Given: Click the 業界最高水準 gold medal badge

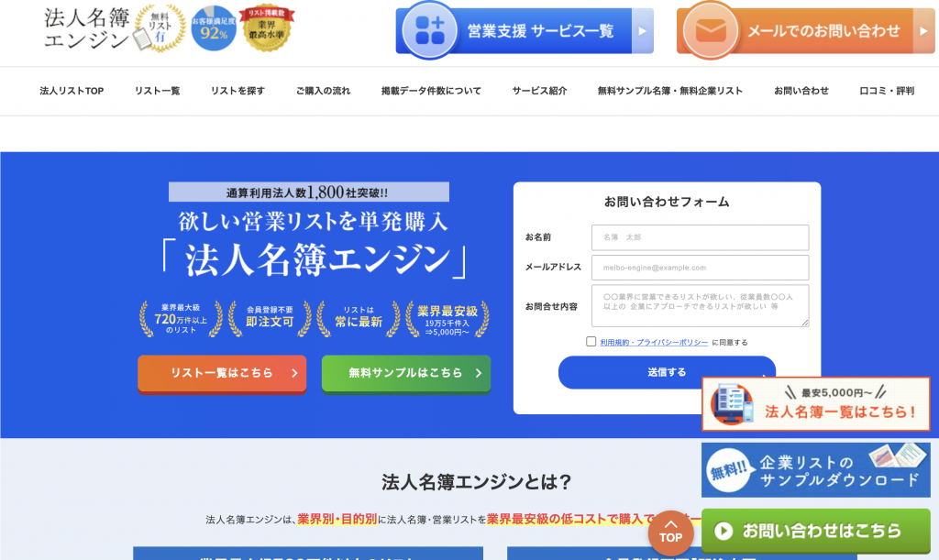Looking at the screenshot, I should (x=267, y=28).
